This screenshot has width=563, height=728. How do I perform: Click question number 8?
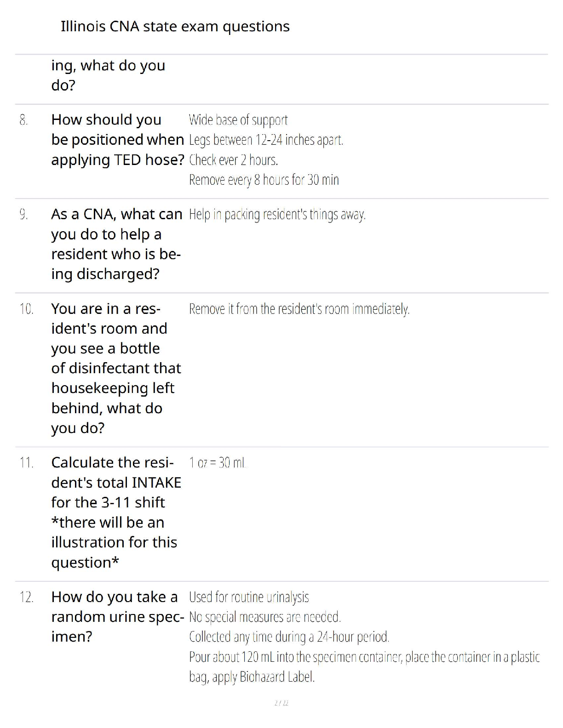coord(24,120)
